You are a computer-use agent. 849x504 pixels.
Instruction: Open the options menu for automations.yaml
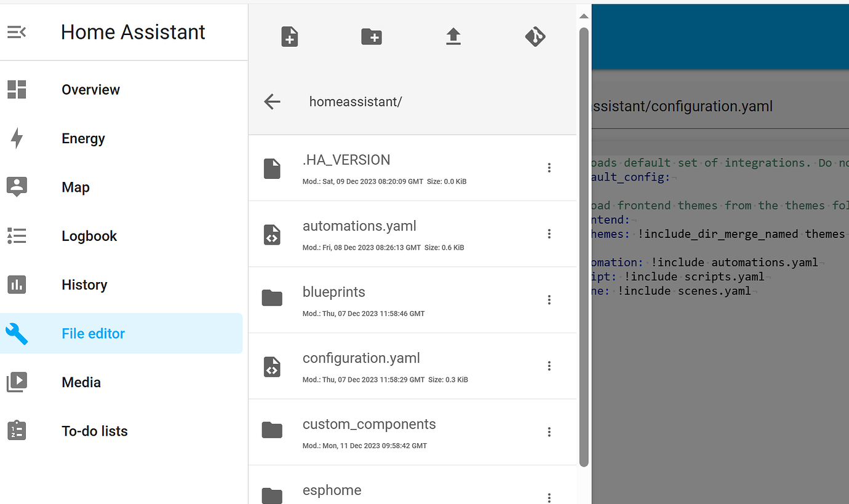point(549,234)
